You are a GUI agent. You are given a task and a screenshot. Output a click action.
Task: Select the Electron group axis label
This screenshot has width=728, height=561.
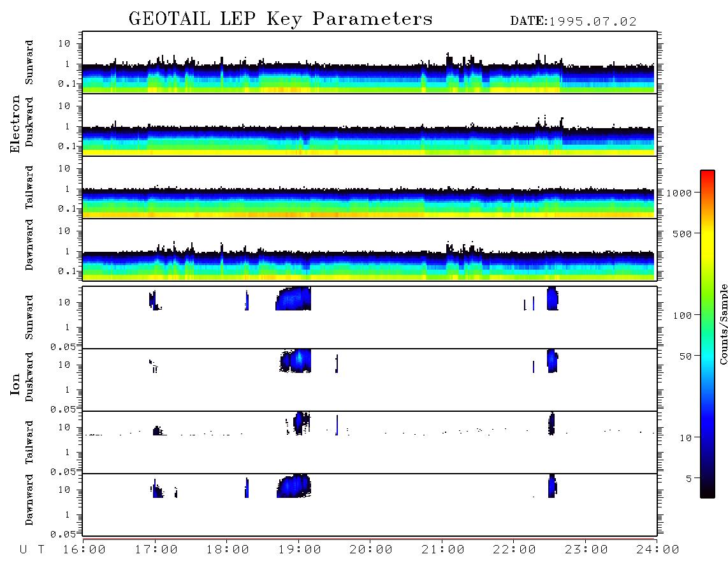click(15, 124)
